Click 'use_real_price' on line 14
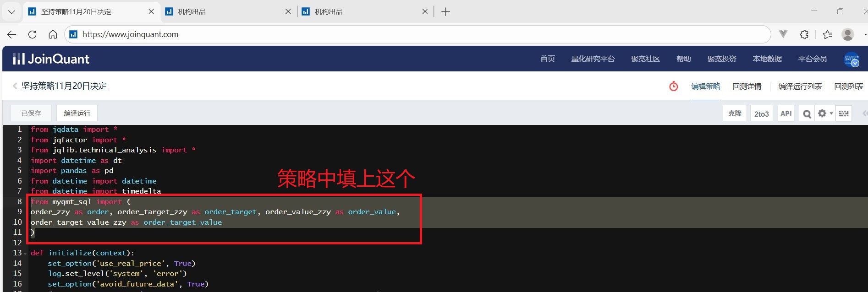The width and height of the screenshot is (868, 292). 131,263
